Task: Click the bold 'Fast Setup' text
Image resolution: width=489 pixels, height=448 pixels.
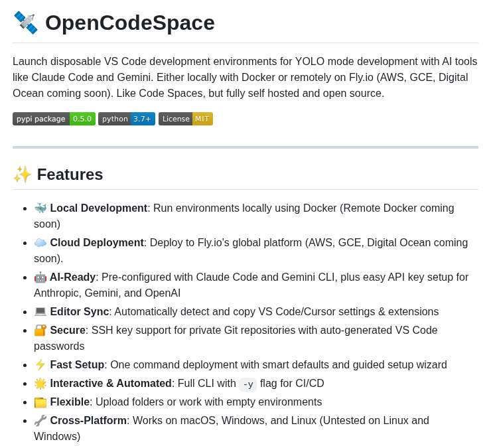Action: (x=77, y=364)
